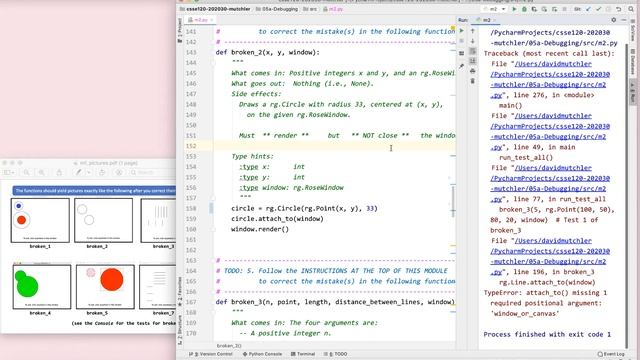
Task: Click the Share icon in Preview
Action: coord(59,173)
